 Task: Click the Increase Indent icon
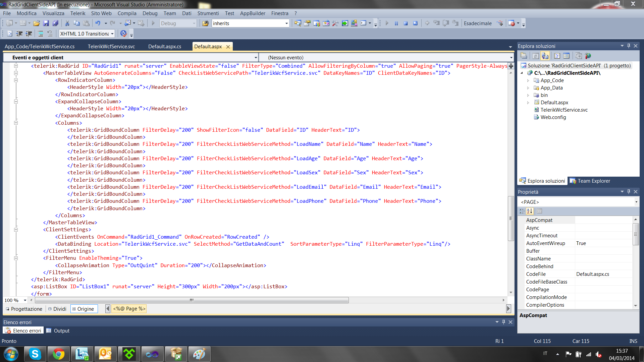[x=29, y=34]
